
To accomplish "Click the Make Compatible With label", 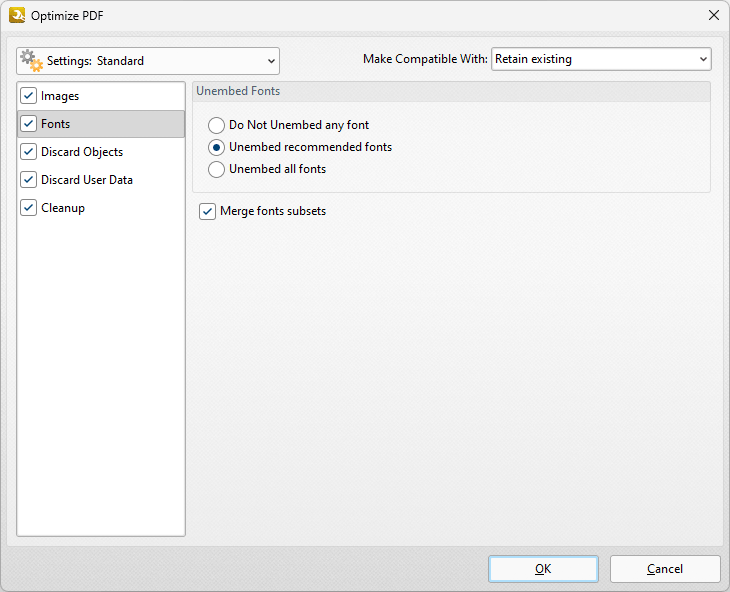I will click(x=425, y=59).
